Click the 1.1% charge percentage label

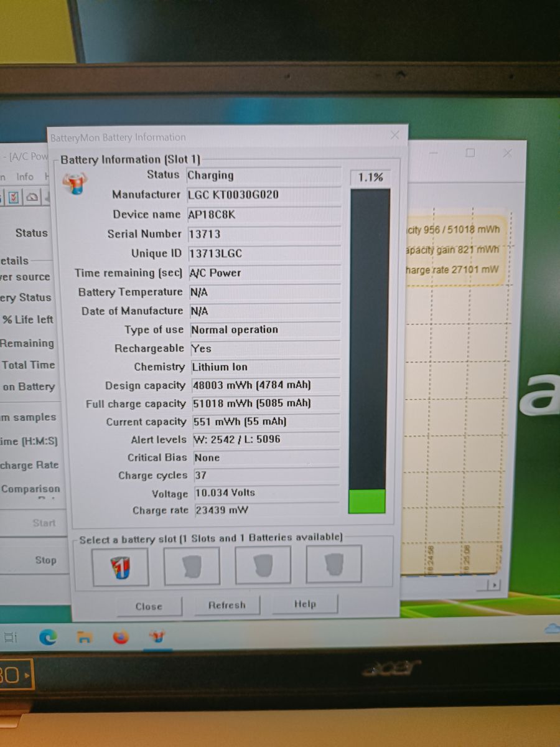pos(370,177)
